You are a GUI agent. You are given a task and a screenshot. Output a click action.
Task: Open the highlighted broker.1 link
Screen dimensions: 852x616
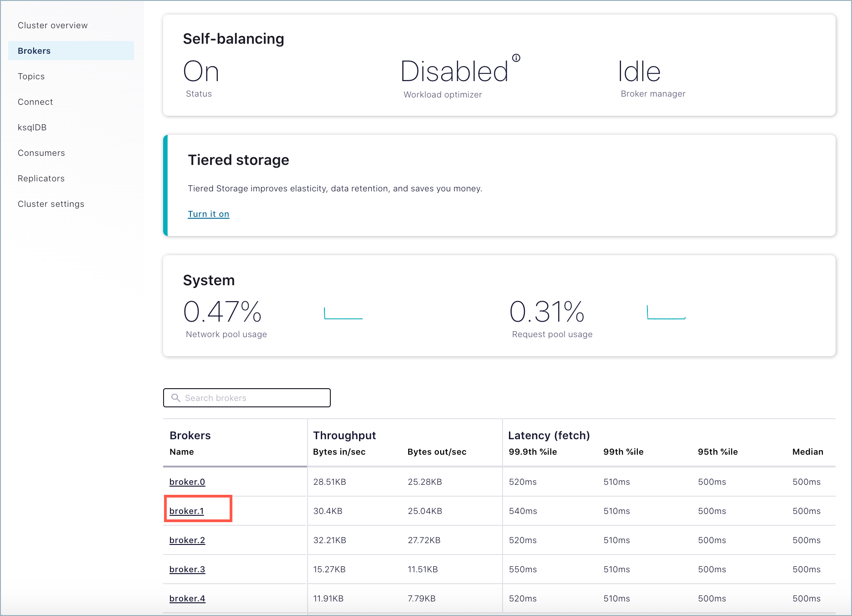[186, 511]
